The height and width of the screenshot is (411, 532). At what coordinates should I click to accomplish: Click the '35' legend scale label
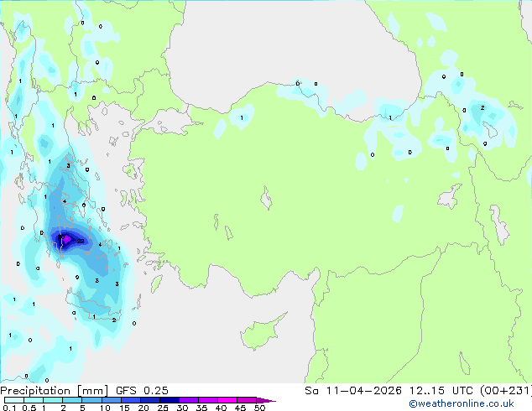[202, 408]
